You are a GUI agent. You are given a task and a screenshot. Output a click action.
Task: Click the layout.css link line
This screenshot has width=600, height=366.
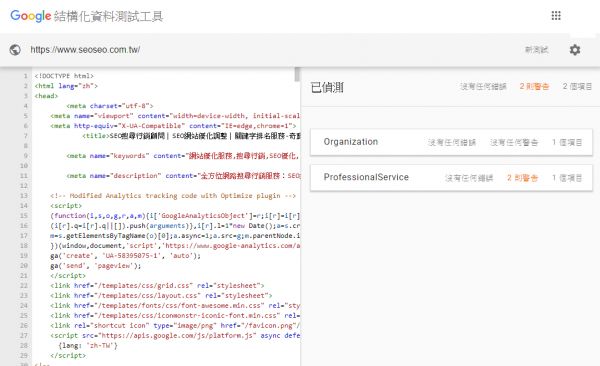pyautogui.click(x=161, y=296)
